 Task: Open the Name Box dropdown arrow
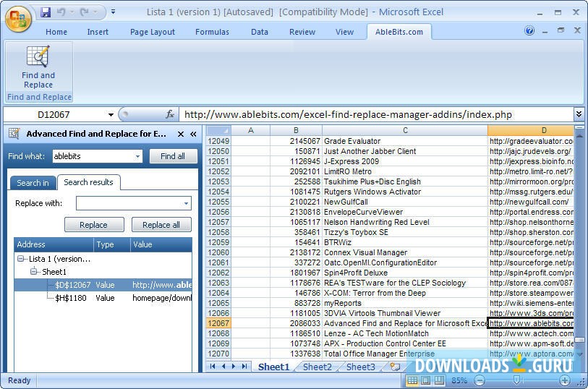pos(111,115)
